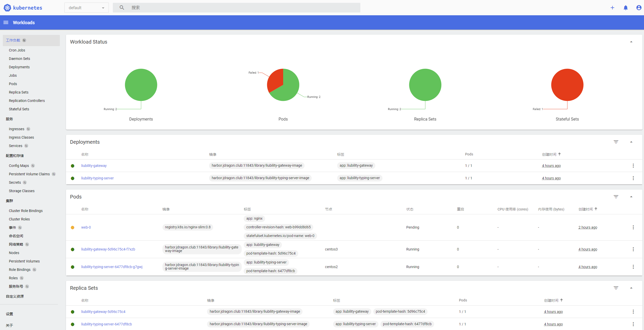Open the hamburger navigation menu
Screen dimensions: 644x330
[6, 22]
